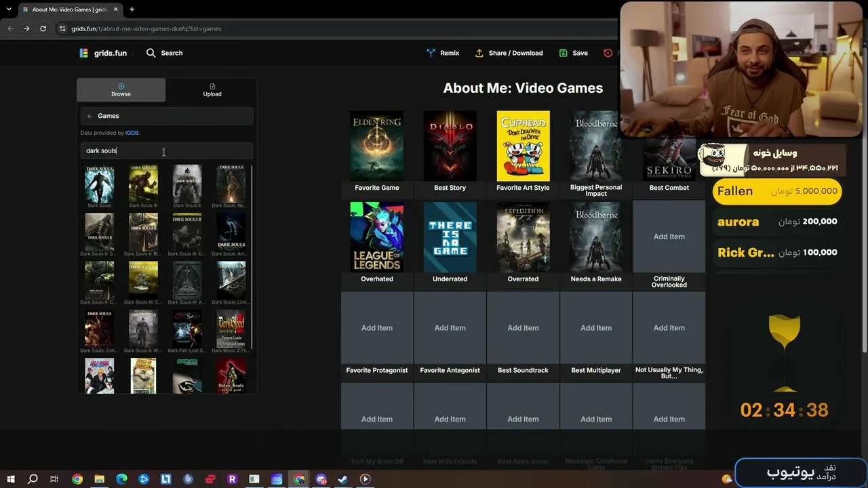Click the grids.fun logo icon
Image resolution: width=868 pixels, height=488 pixels.
(83, 53)
